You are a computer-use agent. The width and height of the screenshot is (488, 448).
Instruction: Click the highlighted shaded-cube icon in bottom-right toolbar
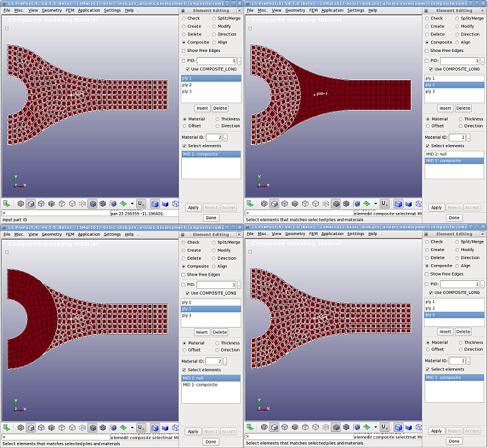click(399, 428)
